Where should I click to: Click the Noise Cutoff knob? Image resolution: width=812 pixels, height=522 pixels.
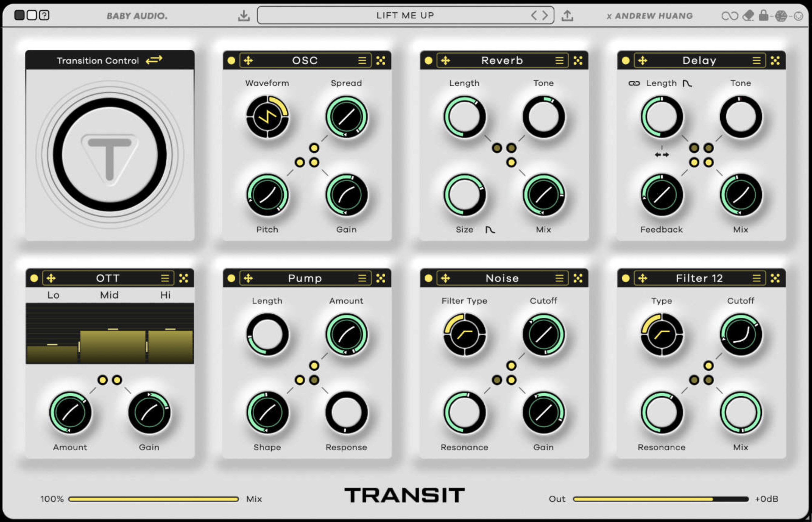544,335
